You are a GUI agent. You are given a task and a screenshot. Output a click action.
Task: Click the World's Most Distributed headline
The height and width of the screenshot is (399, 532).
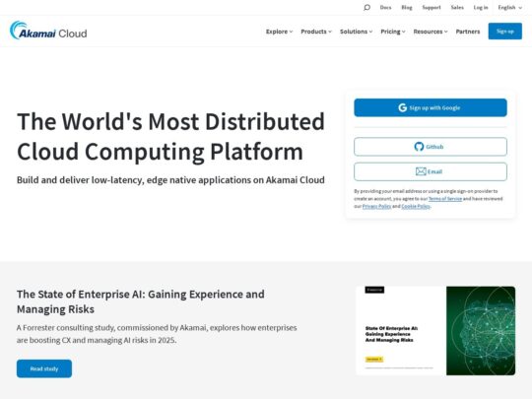coord(170,136)
